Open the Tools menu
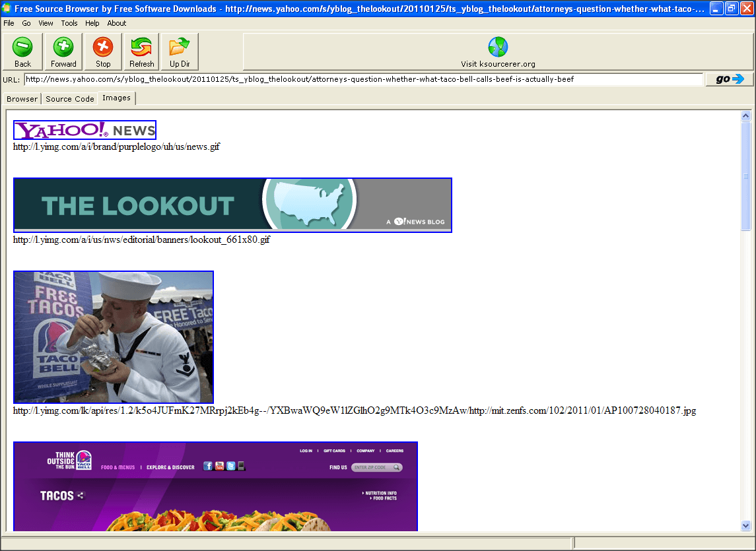 (69, 22)
